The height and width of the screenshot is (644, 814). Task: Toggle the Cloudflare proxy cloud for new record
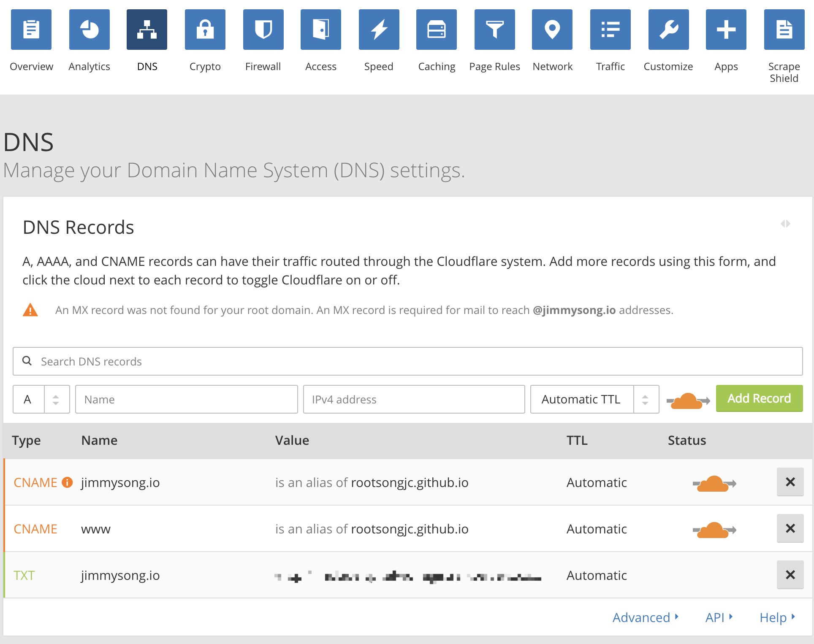pos(688,400)
